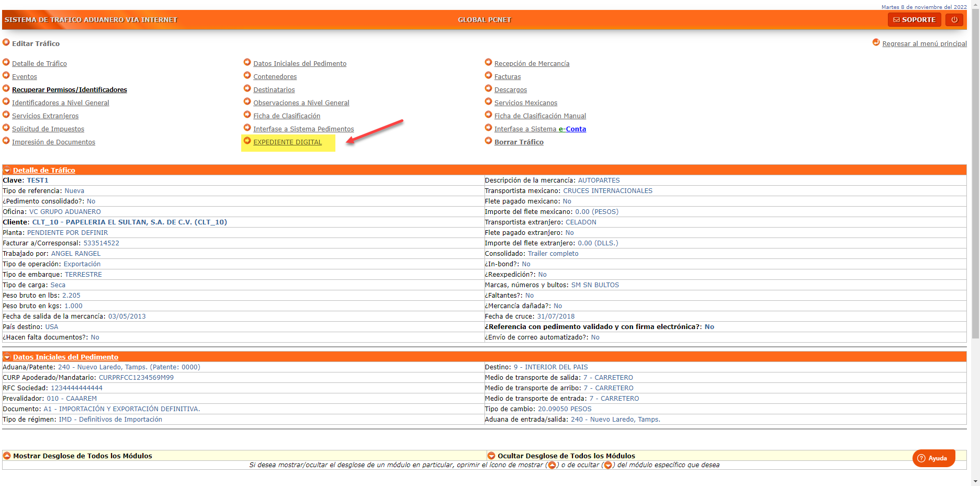Click the up arrow beside Mostrar Desglose
Screen dimensions: 980x486
(6, 456)
